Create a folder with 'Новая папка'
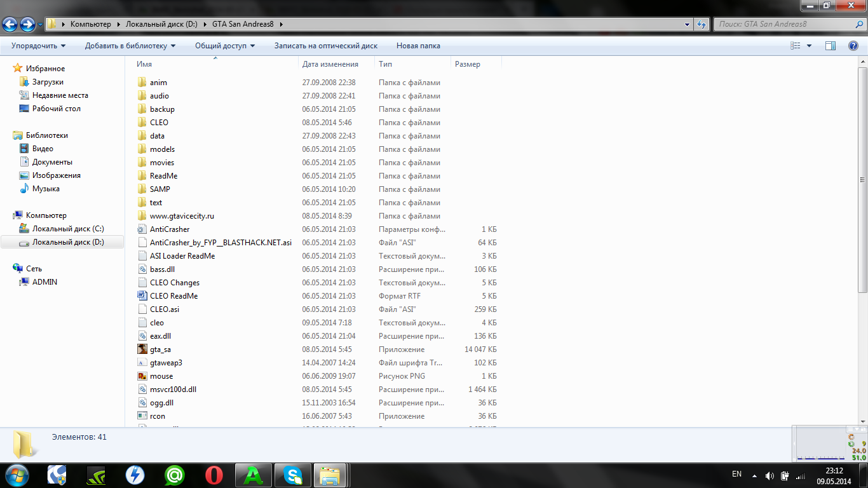 click(418, 46)
